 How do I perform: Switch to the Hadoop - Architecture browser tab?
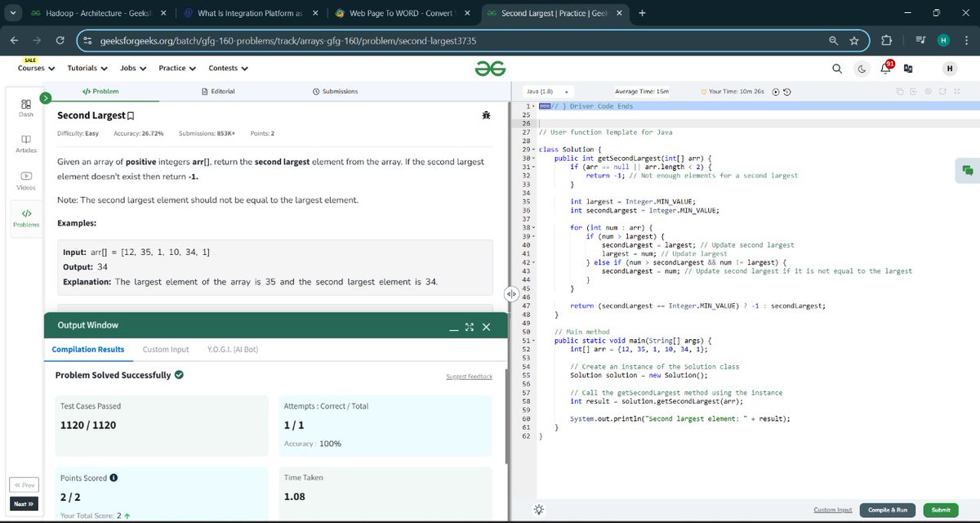point(100,14)
